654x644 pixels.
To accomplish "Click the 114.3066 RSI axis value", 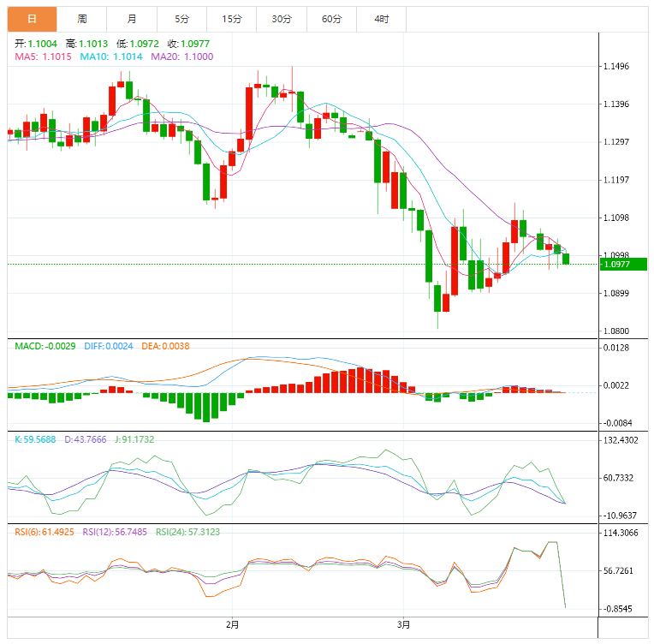I will tap(621, 533).
